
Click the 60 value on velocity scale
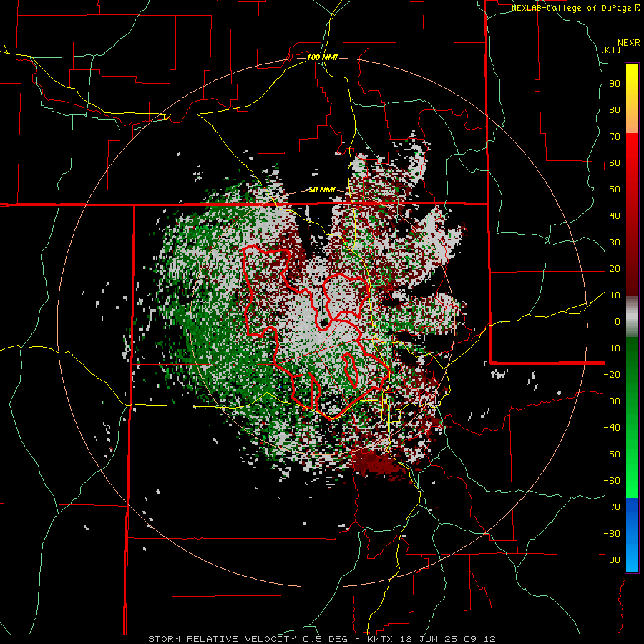(615, 162)
